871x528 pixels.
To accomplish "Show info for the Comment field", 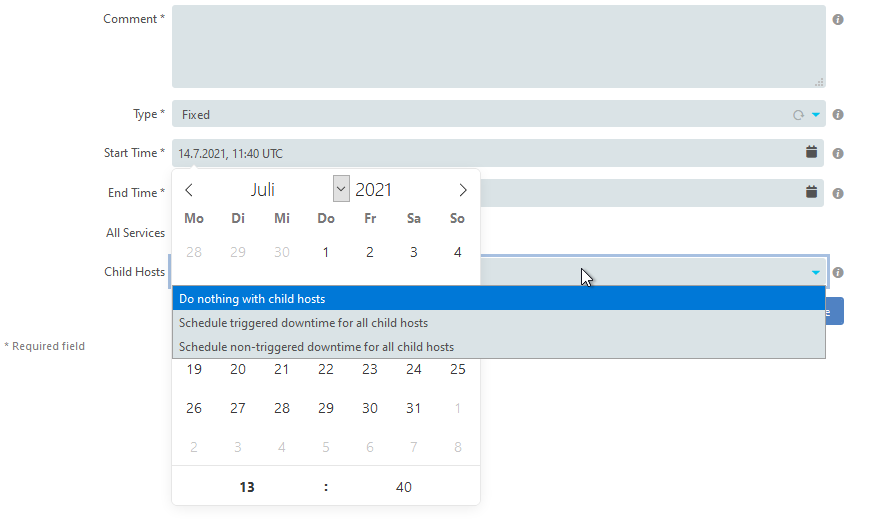I will (x=838, y=19).
